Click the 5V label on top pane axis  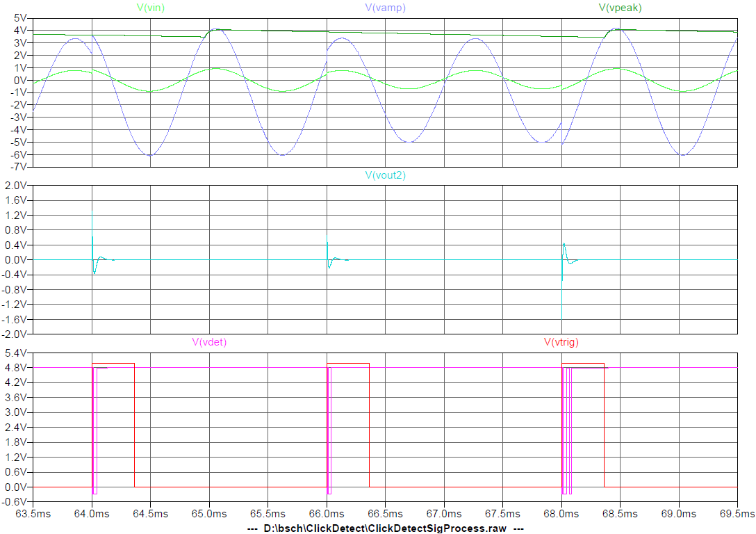point(19,18)
